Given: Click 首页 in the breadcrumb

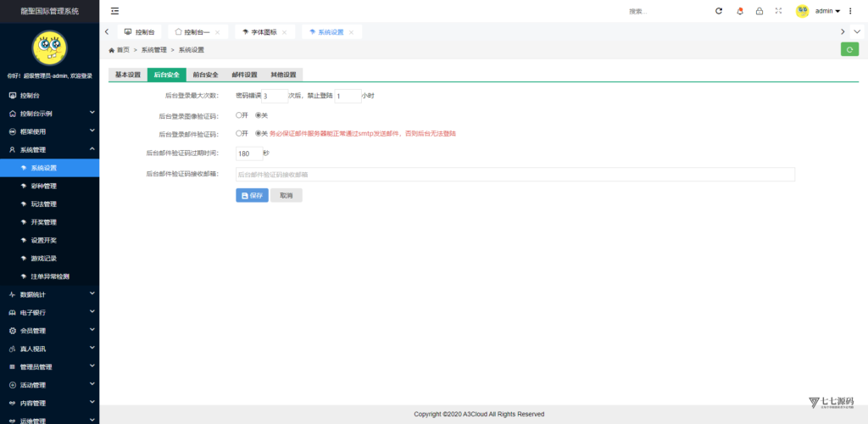Looking at the screenshot, I should (123, 50).
